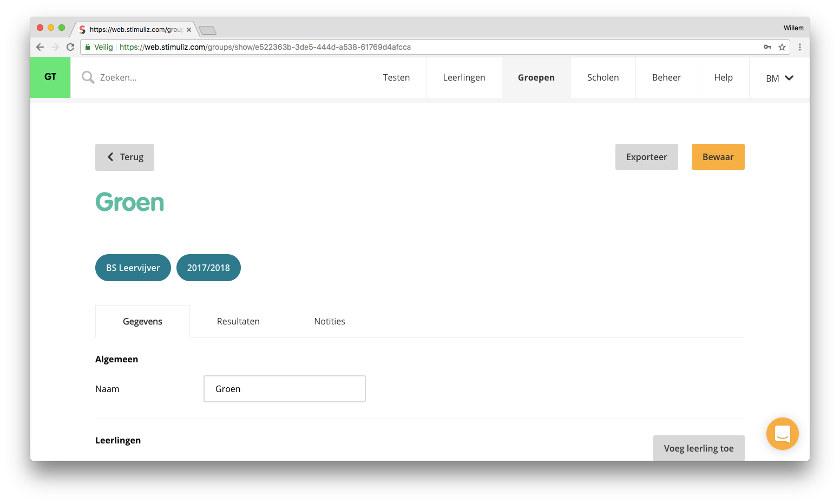Click the Leerlingen section heading
The width and height of the screenshot is (840, 504).
pyautogui.click(x=118, y=440)
